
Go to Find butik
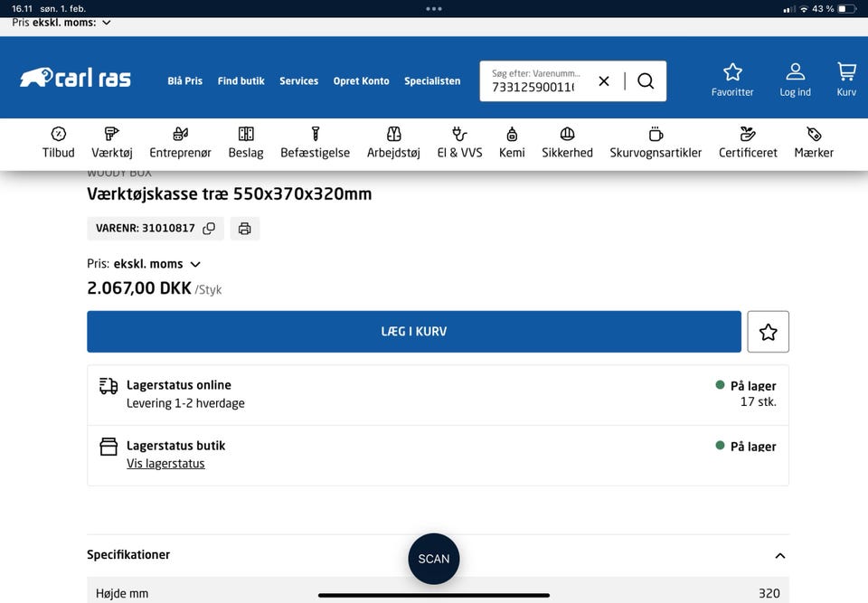click(241, 81)
